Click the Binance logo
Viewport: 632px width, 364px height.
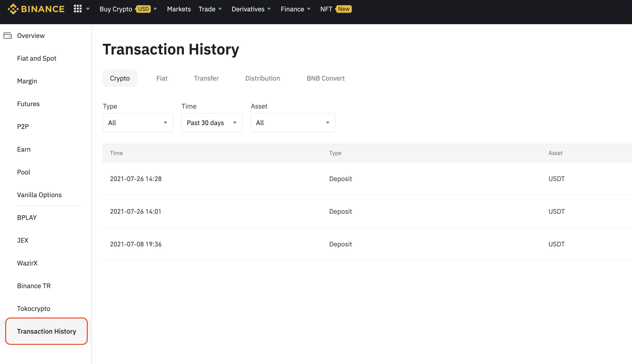(x=36, y=9)
